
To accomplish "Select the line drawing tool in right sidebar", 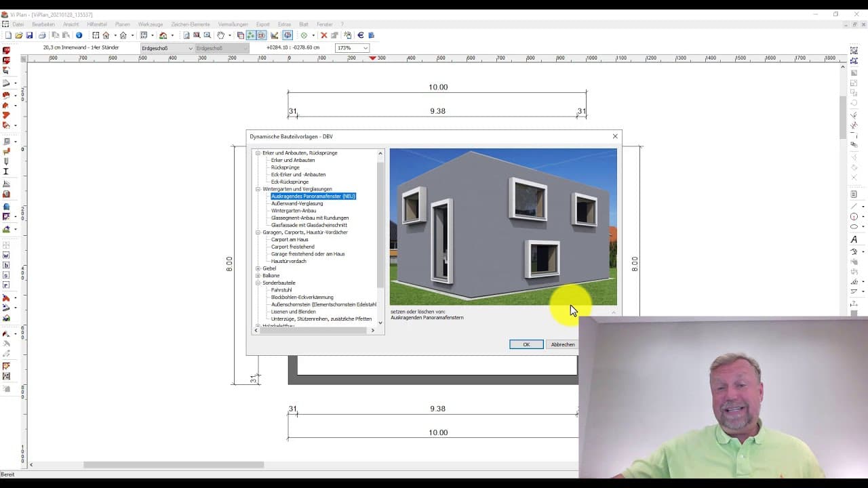I will point(854,206).
